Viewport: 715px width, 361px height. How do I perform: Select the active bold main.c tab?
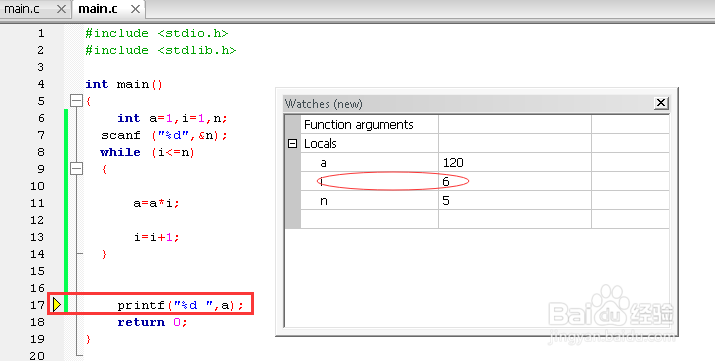click(x=98, y=9)
